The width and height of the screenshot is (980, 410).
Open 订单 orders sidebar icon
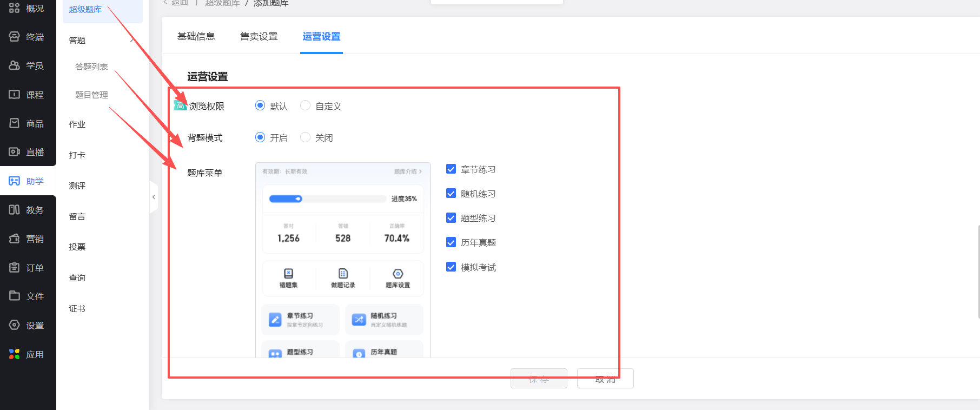15,268
